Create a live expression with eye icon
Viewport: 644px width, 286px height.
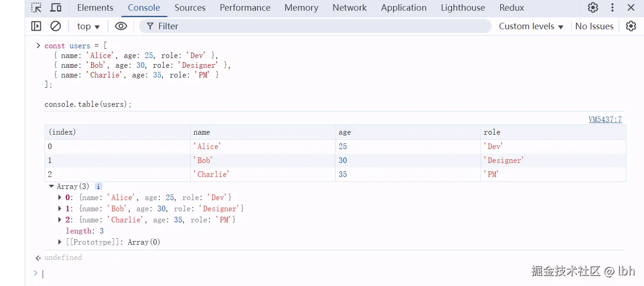(121, 26)
